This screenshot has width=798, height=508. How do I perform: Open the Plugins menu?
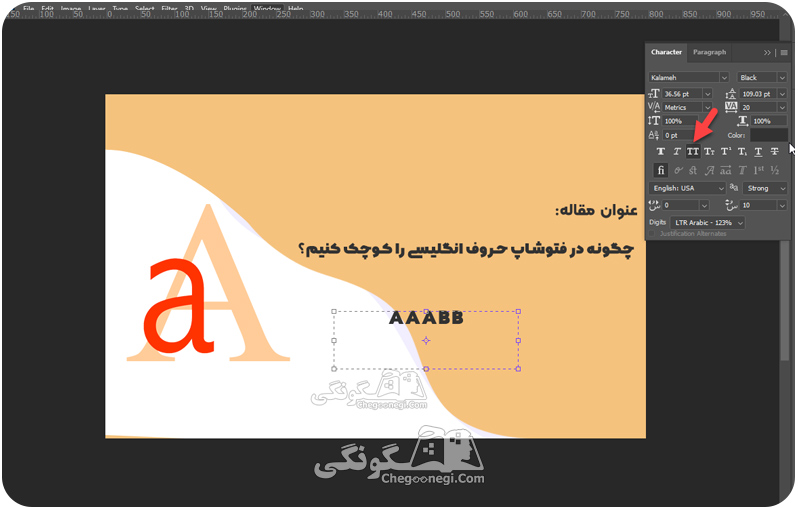tap(235, 8)
